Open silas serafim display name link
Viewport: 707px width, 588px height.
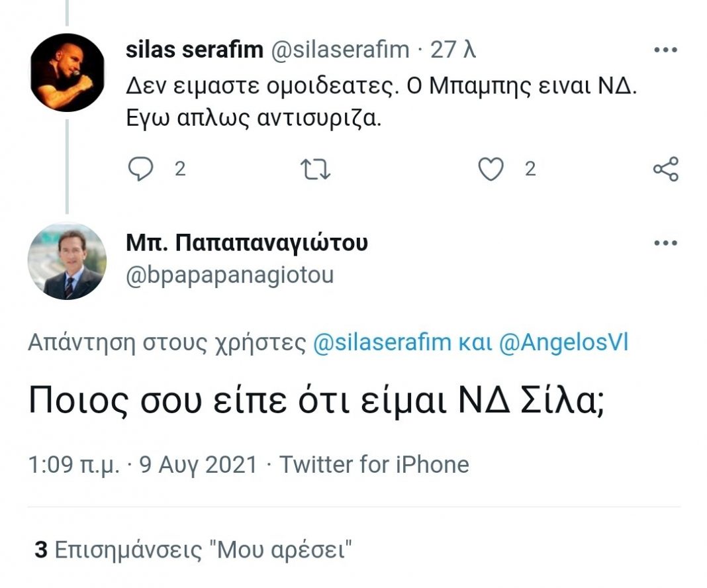click(x=194, y=50)
